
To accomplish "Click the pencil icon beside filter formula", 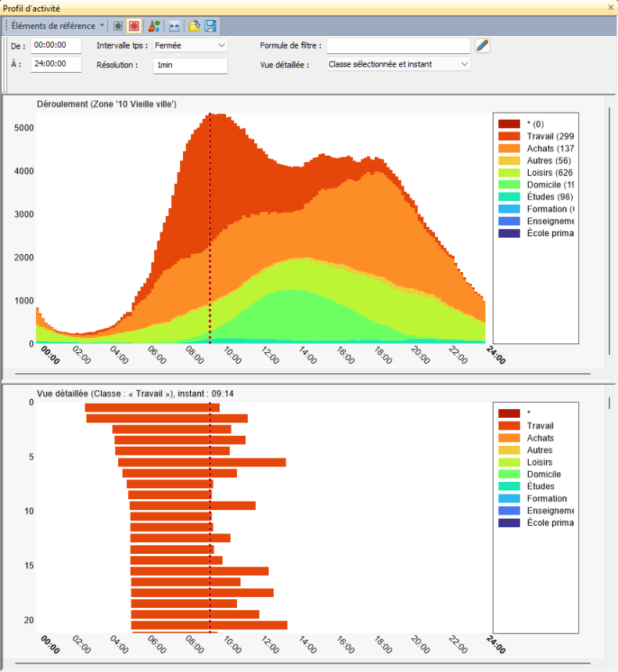I will (483, 45).
